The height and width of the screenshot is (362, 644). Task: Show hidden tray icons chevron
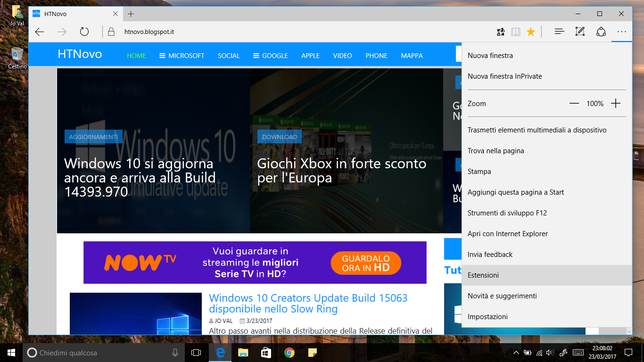[x=516, y=353]
